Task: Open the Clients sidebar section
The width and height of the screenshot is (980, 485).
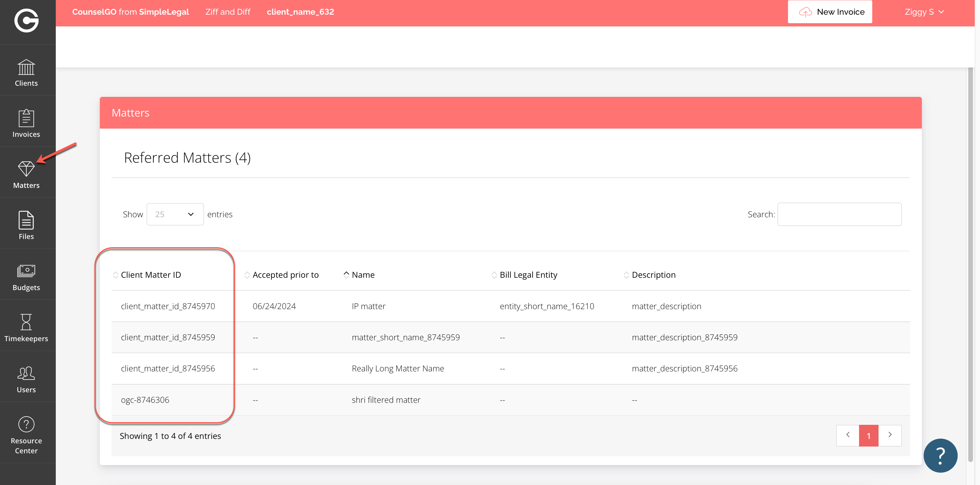Action: 26,72
